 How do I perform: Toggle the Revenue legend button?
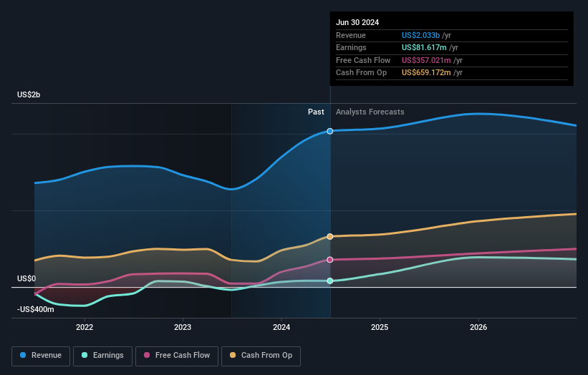pyautogui.click(x=41, y=356)
